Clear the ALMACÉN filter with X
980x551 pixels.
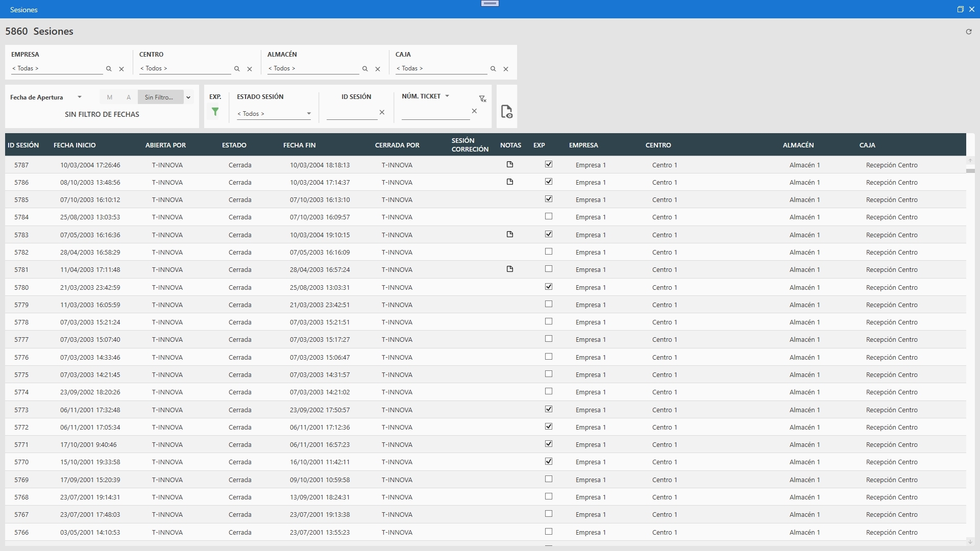click(x=378, y=69)
